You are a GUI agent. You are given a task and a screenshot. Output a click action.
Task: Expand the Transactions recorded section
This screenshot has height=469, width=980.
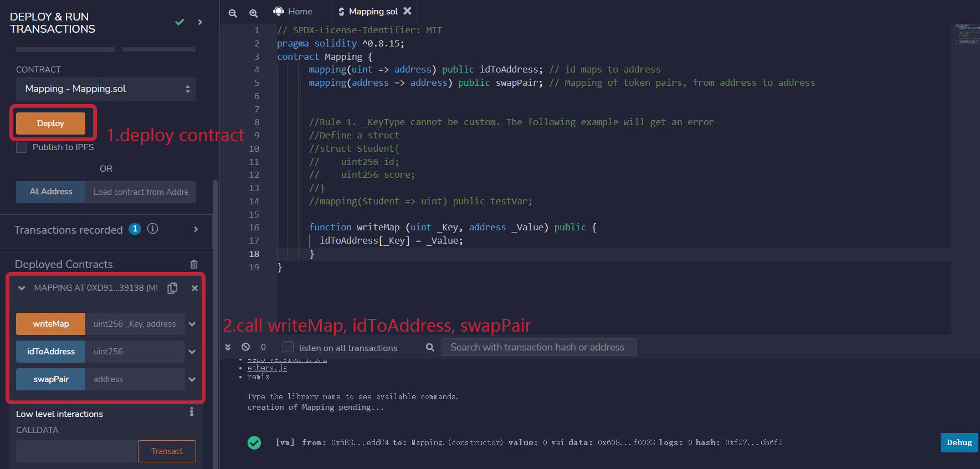[x=196, y=229]
